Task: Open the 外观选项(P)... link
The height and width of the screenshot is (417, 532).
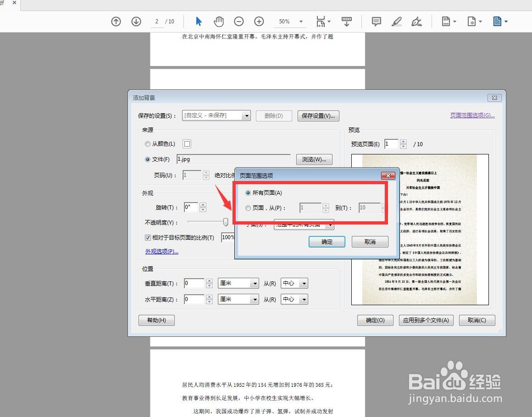Action: 162,251
